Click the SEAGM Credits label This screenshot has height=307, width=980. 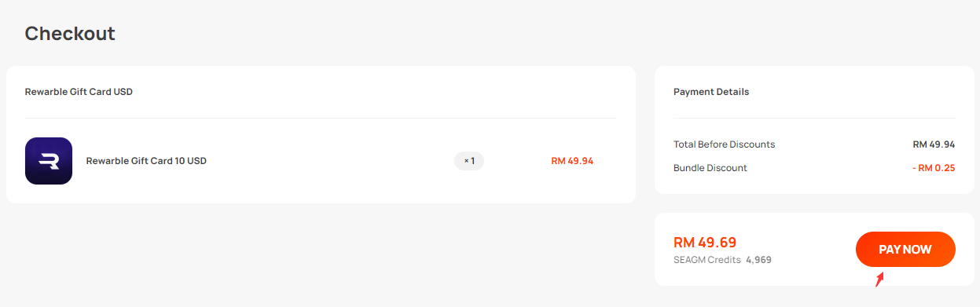(x=707, y=260)
